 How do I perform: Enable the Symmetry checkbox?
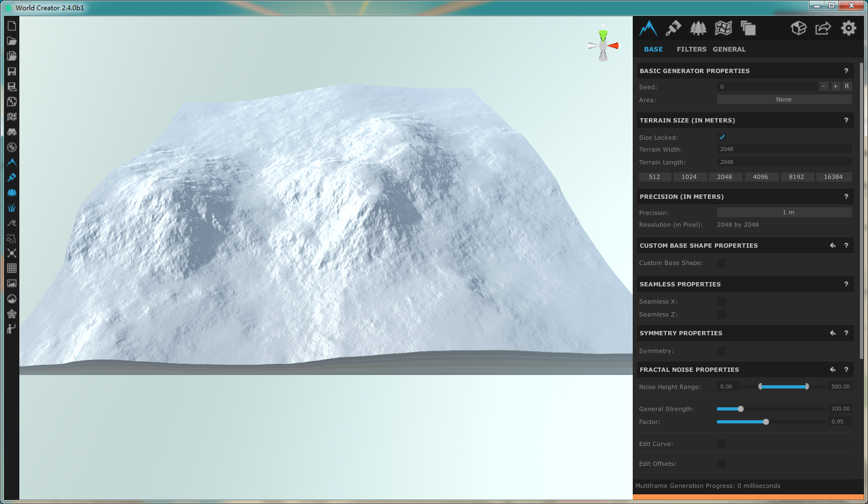point(722,351)
